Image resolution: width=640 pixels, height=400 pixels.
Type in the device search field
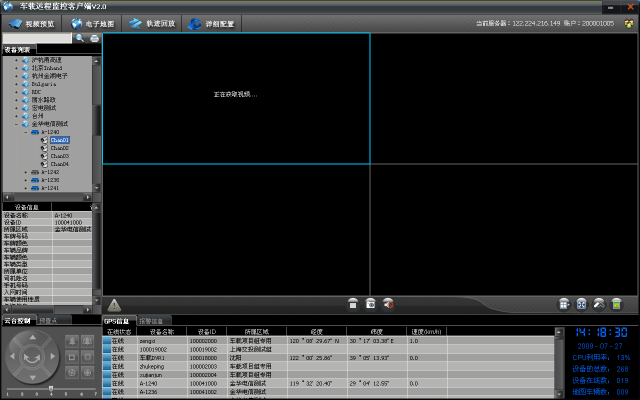[x=36, y=38]
